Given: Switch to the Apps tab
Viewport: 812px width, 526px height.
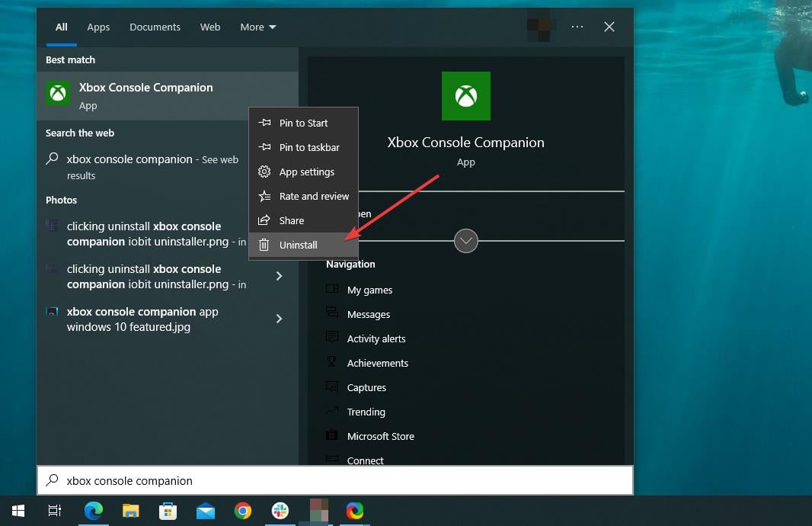Looking at the screenshot, I should (98, 27).
